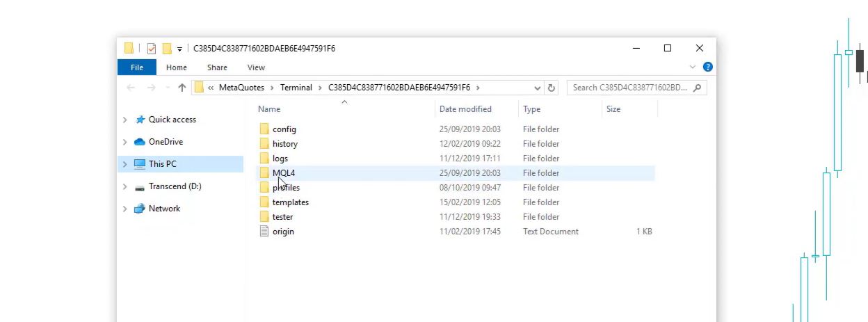Click the Properties icon in quick access toolbar
868x322 pixels.
(152, 49)
